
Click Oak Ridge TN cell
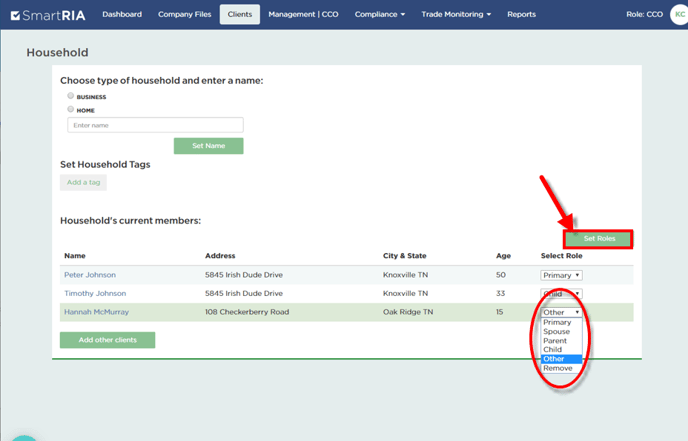click(x=408, y=312)
